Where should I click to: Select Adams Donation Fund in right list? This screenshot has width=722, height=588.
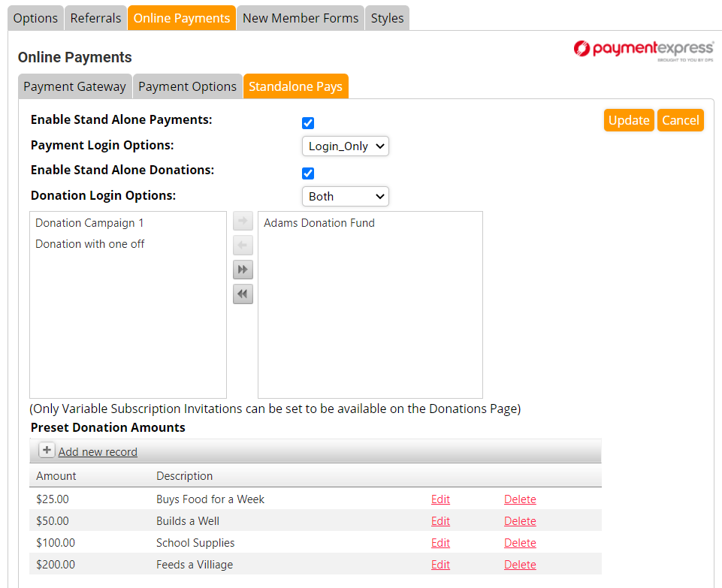click(x=319, y=223)
